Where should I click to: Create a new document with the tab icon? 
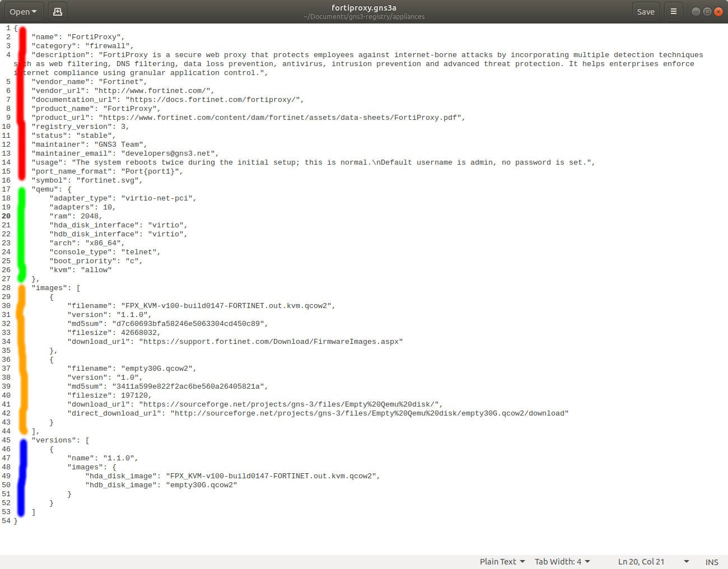point(57,12)
